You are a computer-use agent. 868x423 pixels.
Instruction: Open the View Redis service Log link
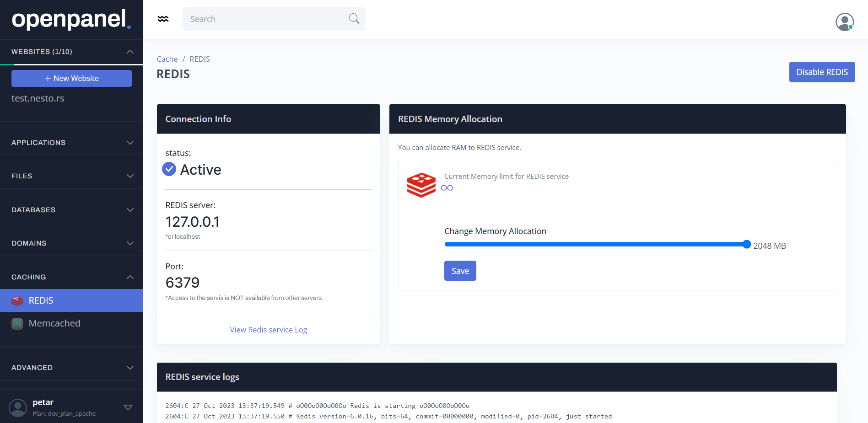coord(268,330)
